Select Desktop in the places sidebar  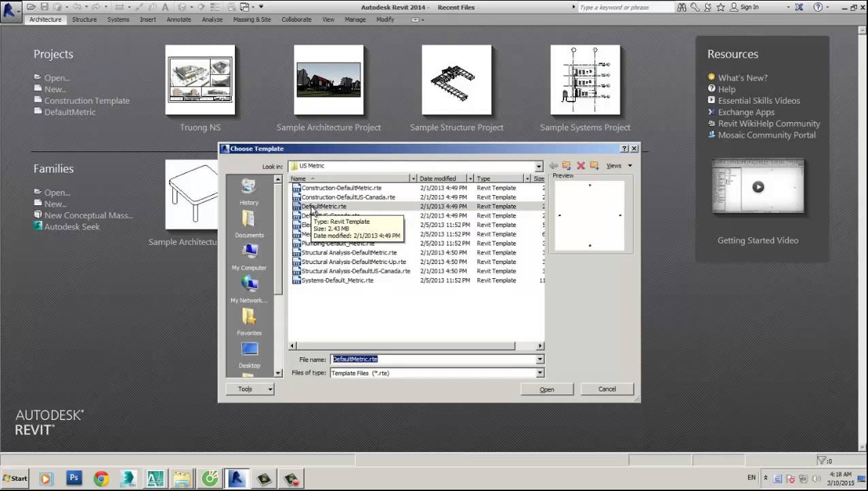coord(249,355)
